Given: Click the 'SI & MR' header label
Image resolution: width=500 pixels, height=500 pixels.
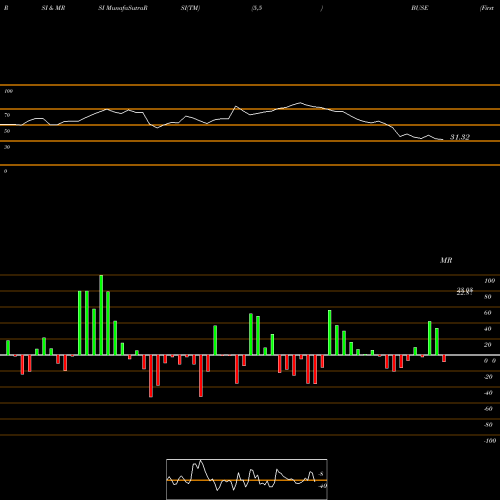Looking at the screenshot, I should (x=53, y=8).
